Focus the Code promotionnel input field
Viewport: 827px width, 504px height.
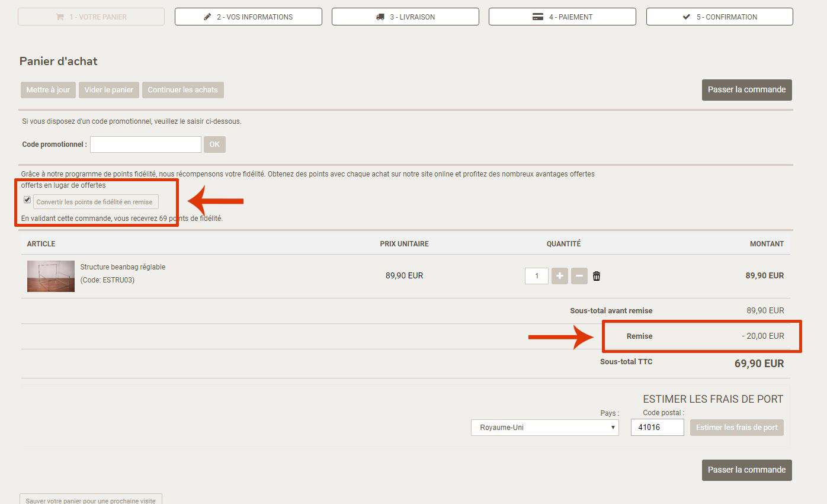tap(146, 145)
